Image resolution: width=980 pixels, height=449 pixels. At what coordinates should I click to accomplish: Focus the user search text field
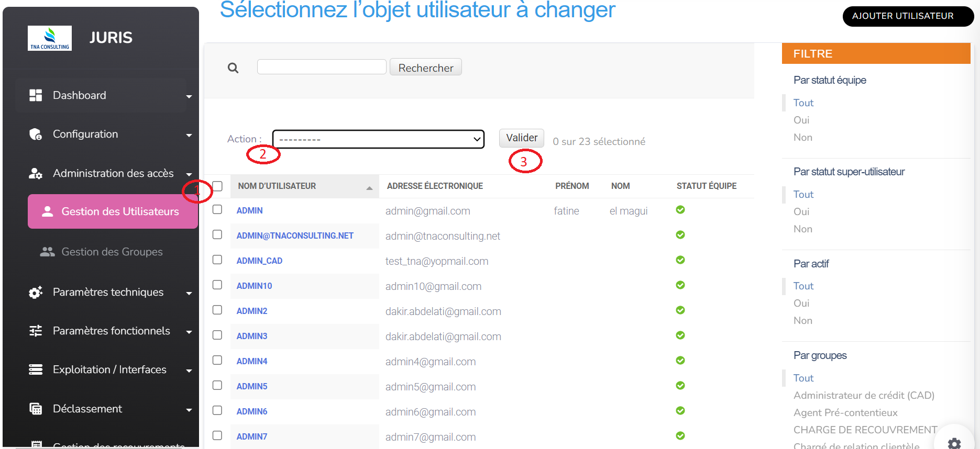322,67
